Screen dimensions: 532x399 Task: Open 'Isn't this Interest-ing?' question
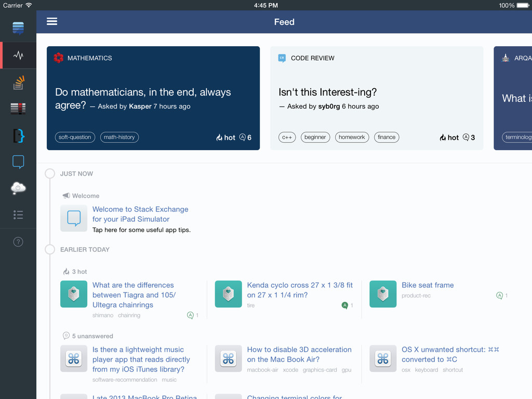tap(327, 92)
